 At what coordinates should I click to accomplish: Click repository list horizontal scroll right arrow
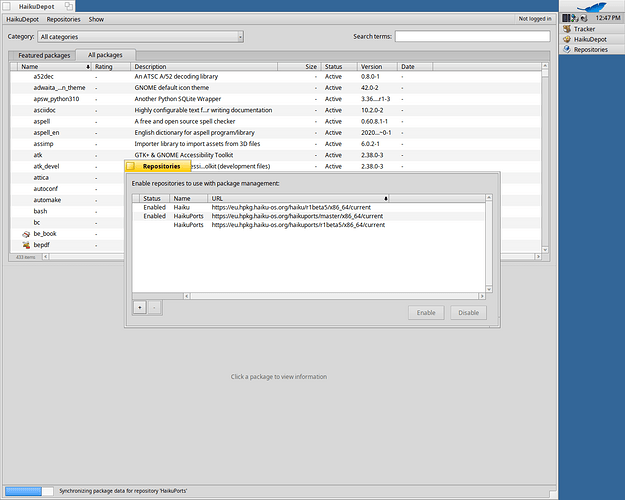[482, 296]
